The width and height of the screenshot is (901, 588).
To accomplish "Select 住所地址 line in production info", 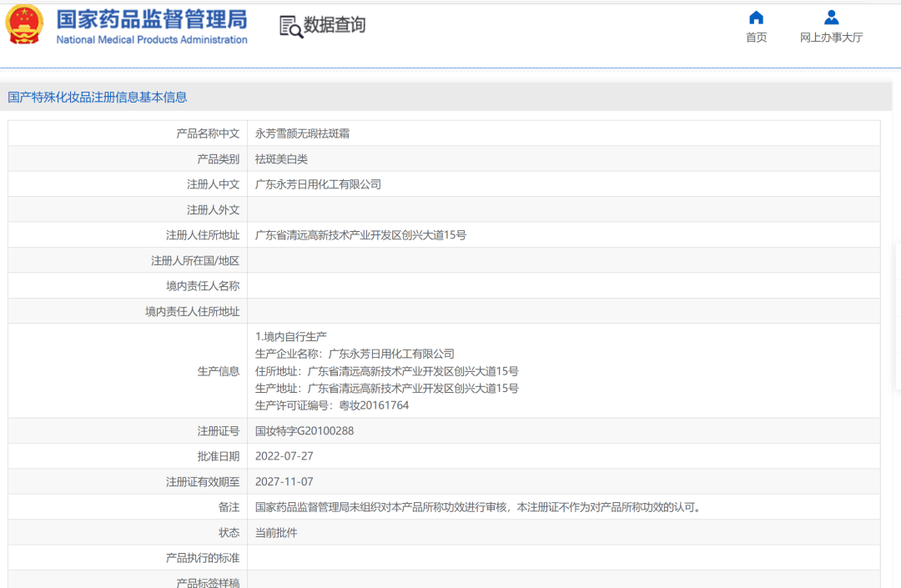I will (x=387, y=371).
